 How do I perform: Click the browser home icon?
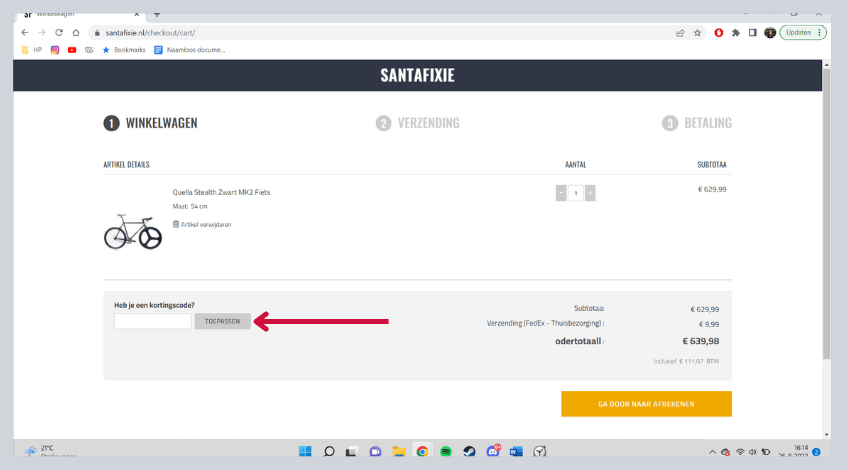point(76,32)
